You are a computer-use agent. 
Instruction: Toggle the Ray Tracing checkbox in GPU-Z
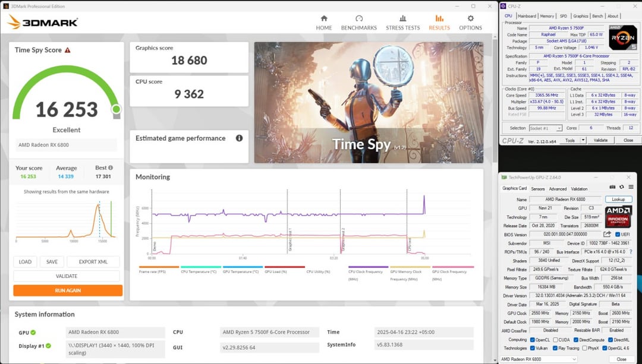(x=555, y=349)
